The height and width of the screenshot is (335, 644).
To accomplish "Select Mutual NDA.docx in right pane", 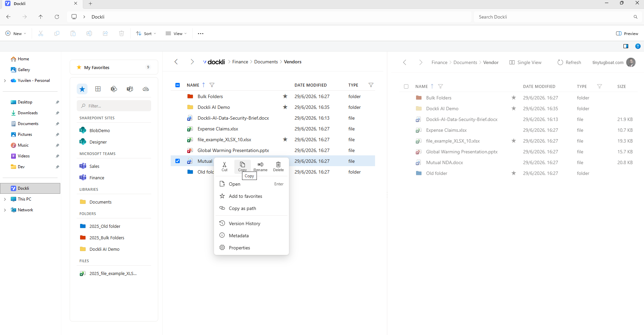I will coord(444,162).
